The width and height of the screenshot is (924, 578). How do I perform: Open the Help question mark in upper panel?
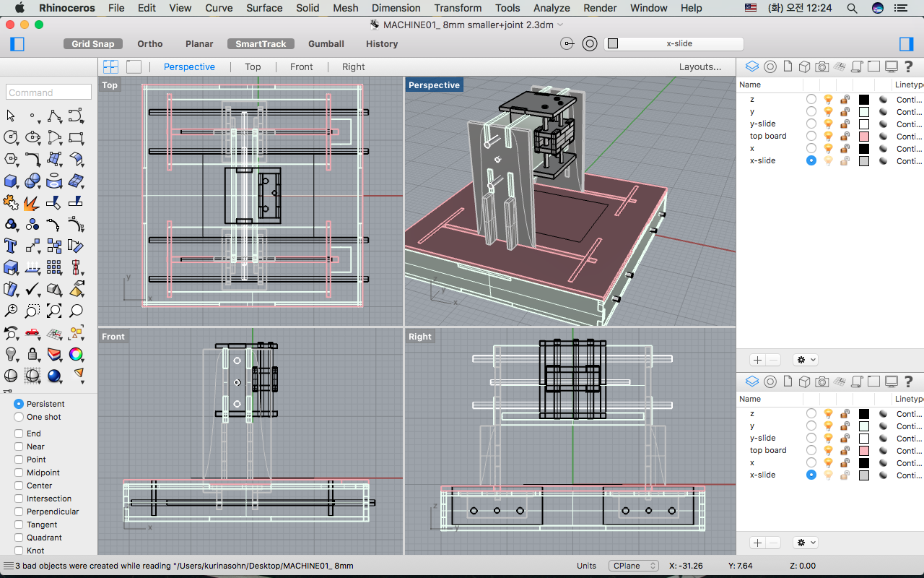pos(909,66)
